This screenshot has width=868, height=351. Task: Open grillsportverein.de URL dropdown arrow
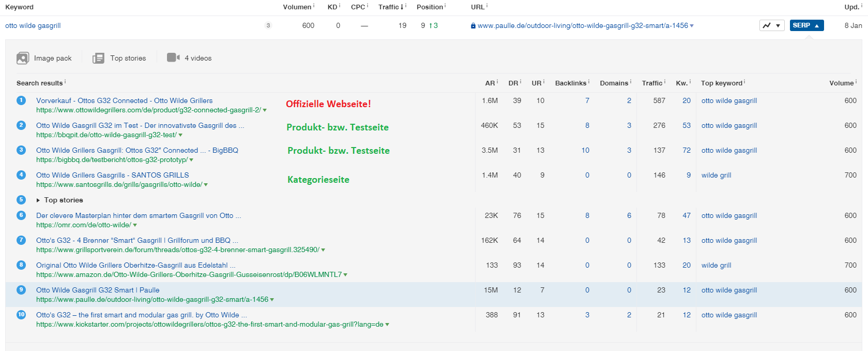click(323, 250)
